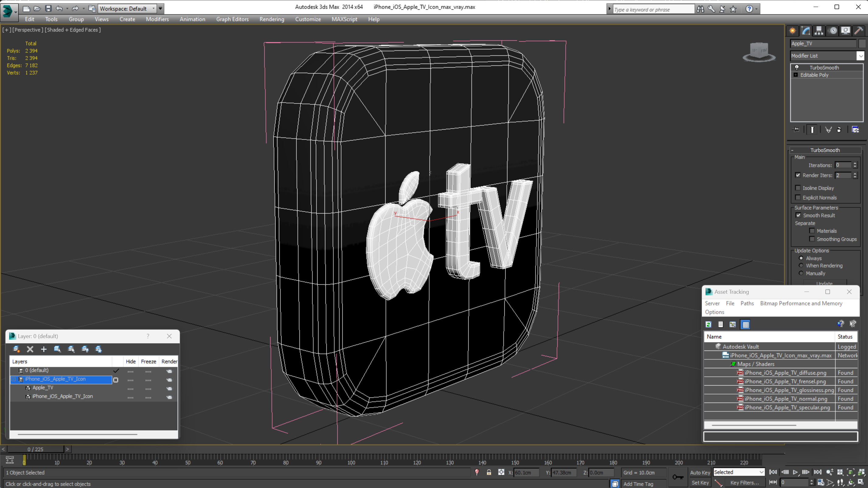Click Delete layer X icon in Layer dialog
The width and height of the screenshot is (868, 488).
pos(30,349)
